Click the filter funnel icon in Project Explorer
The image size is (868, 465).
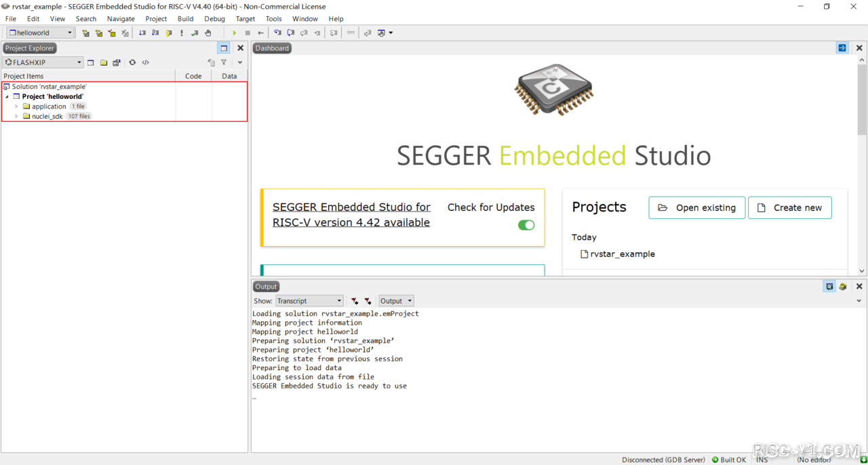[x=224, y=62]
